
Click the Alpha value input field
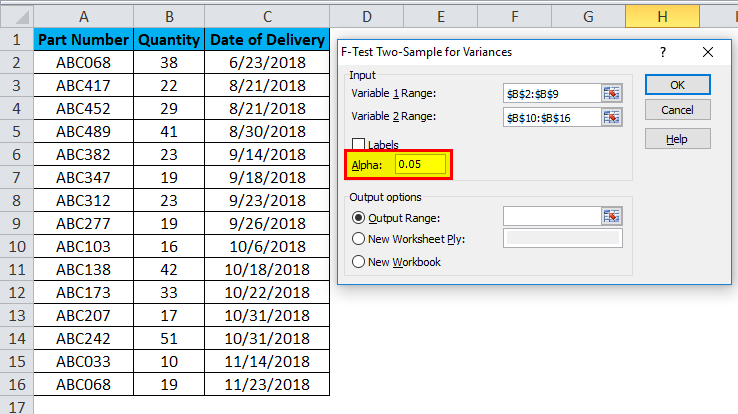(420, 164)
